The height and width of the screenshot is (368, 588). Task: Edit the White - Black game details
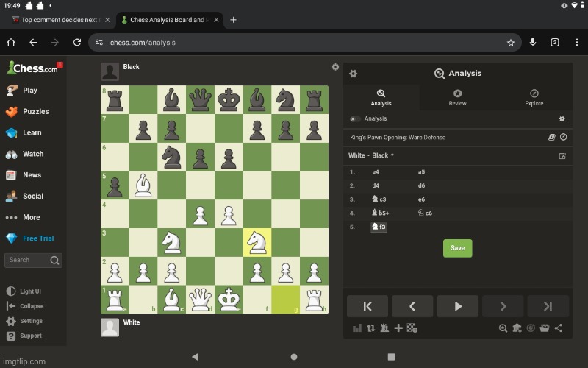(562, 156)
